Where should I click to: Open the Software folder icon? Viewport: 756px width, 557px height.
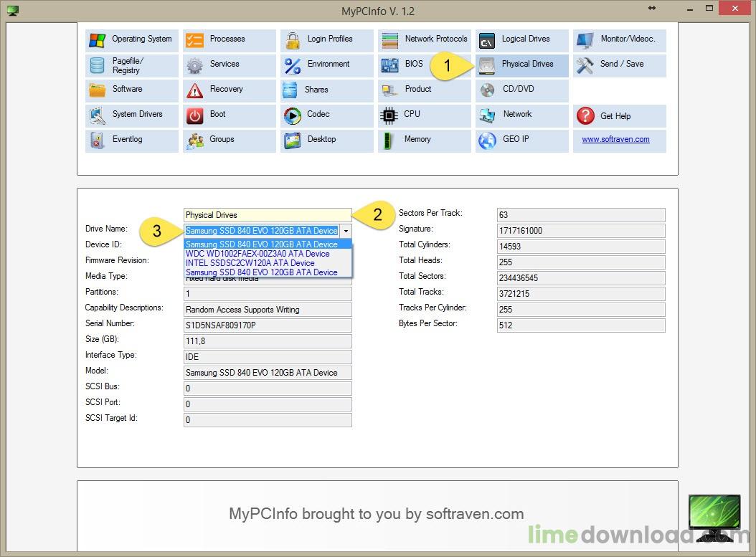(97, 90)
